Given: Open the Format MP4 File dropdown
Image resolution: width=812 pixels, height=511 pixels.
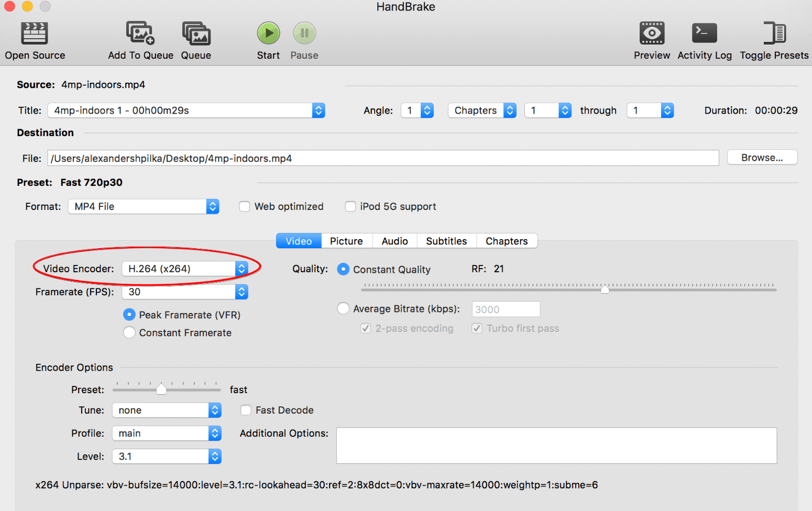Looking at the screenshot, I should 144,206.
